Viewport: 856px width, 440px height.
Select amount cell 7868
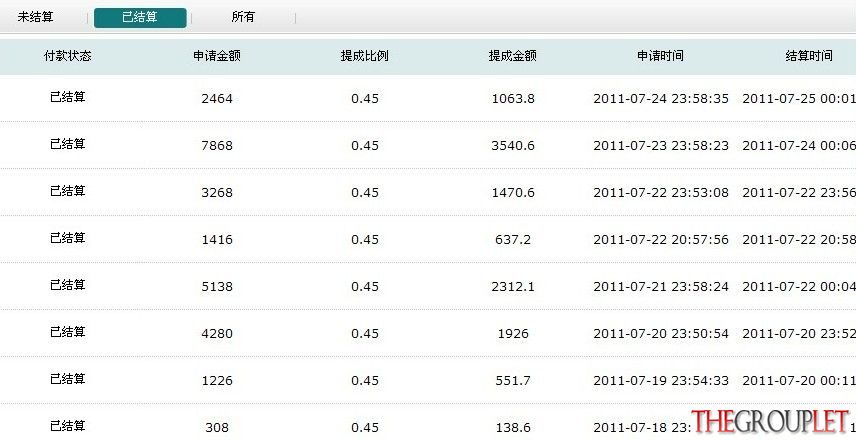coord(217,146)
